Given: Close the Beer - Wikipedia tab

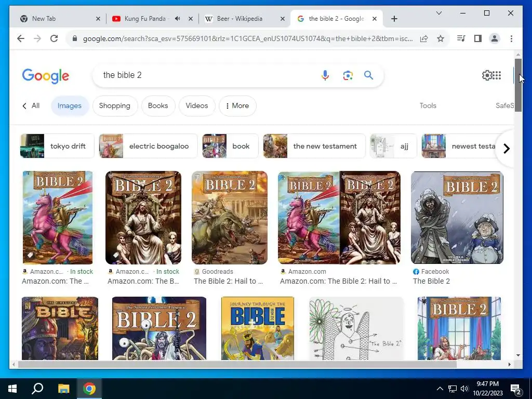Looking at the screenshot, I should pos(282,19).
